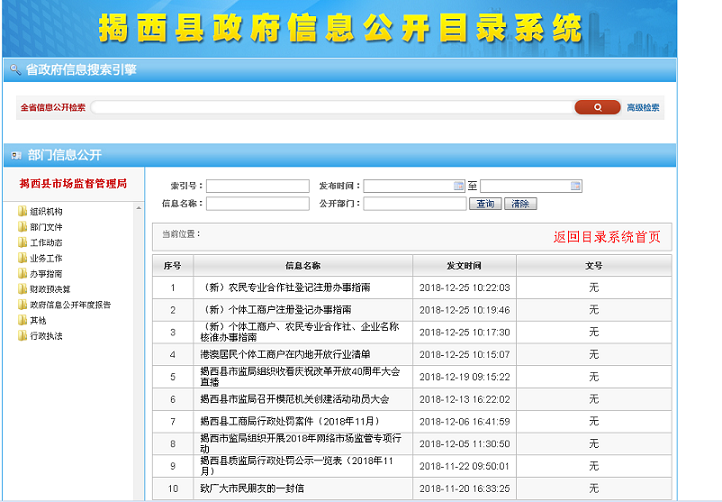Click the folder icon beside 组织机构
The height and width of the screenshot is (502, 722).
click(x=22, y=211)
